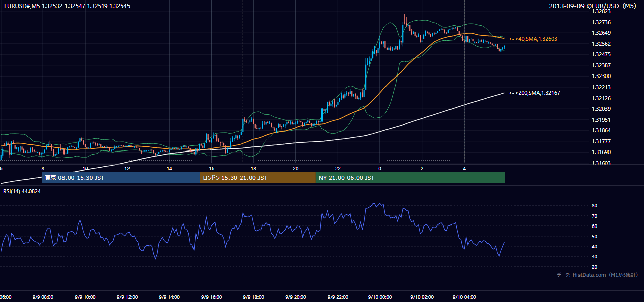Click the orange 40 SMA label 1.32603

click(533, 39)
